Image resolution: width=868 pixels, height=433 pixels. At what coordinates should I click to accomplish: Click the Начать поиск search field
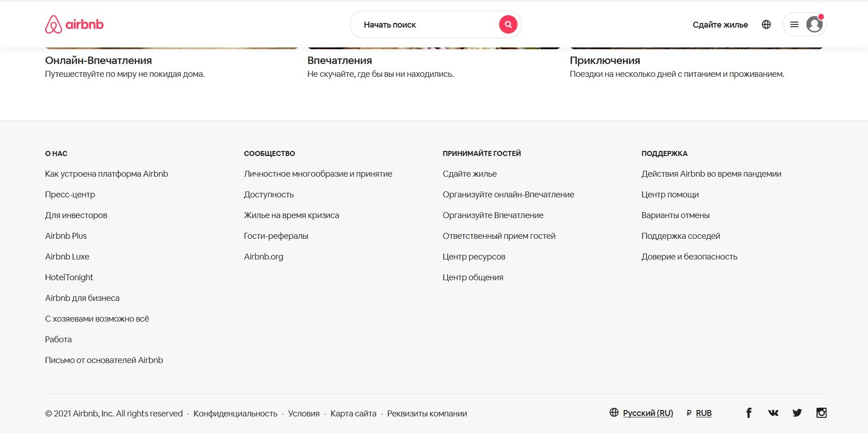(x=423, y=24)
